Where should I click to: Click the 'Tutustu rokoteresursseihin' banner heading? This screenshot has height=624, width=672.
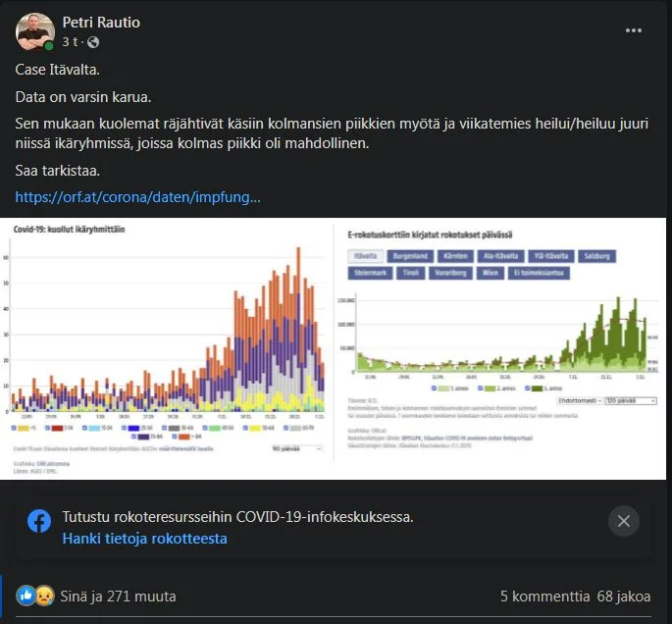(237, 517)
